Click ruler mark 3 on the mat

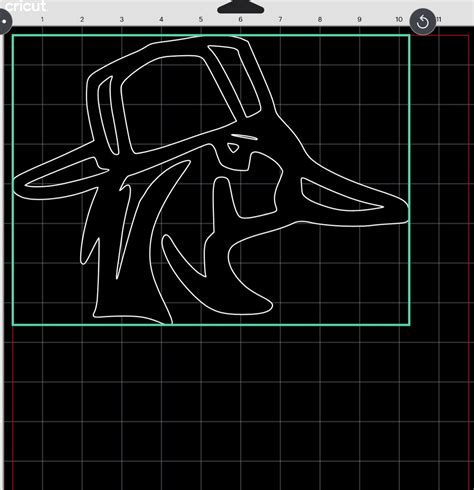pos(122,19)
